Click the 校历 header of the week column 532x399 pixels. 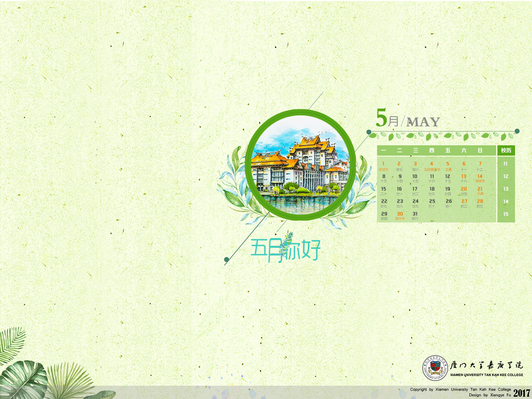506,150
